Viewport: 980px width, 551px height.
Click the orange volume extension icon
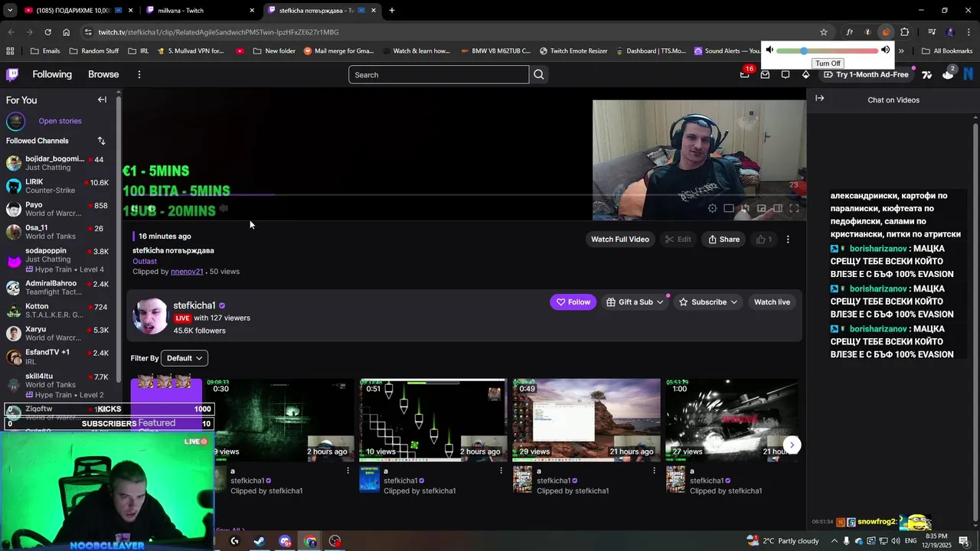point(886,32)
